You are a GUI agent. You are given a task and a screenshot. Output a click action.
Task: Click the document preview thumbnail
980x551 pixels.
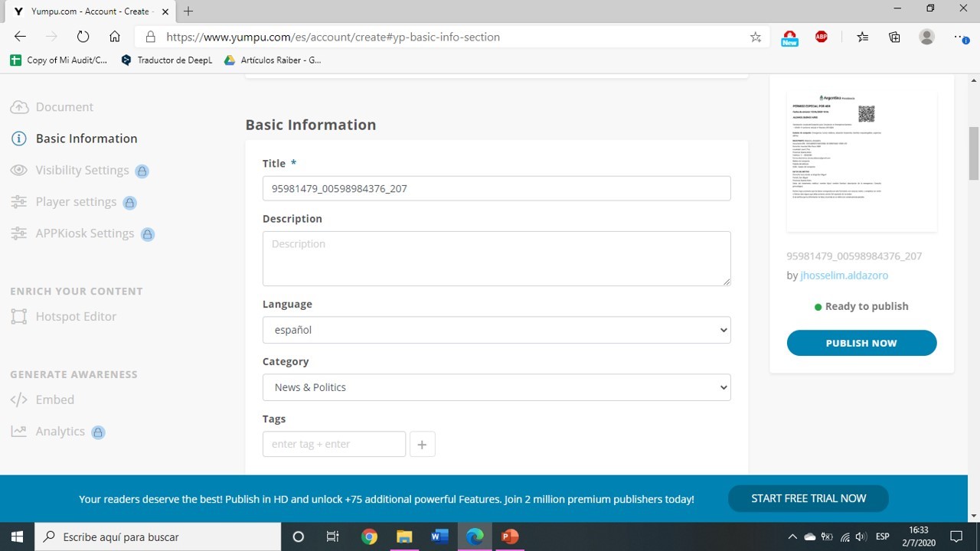click(861, 161)
